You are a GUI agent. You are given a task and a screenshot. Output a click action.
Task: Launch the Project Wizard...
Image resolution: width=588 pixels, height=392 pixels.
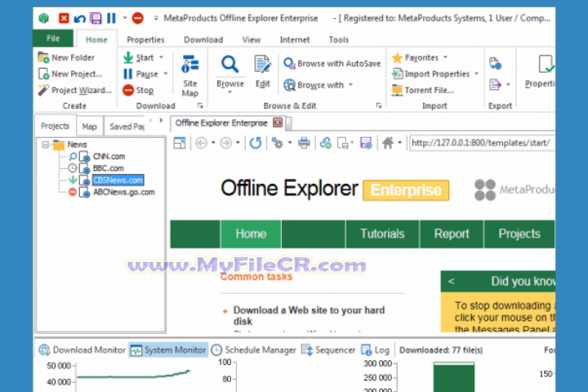[x=74, y=90]
